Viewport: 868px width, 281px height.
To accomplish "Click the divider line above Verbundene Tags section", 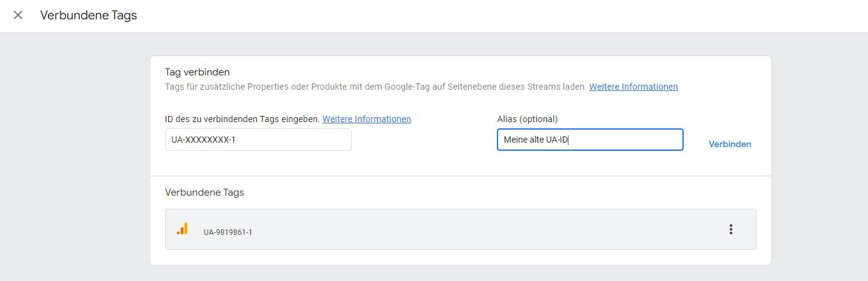I will (460, 176).
